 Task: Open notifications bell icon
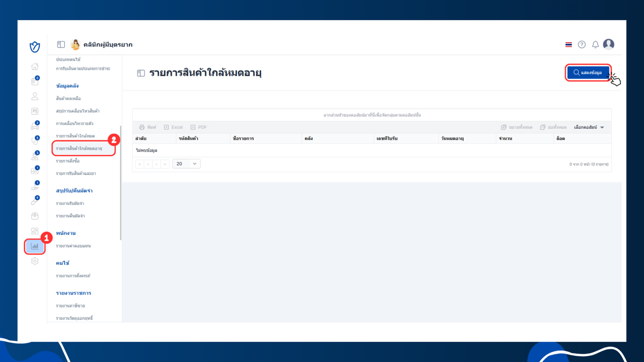pos(595,45)
